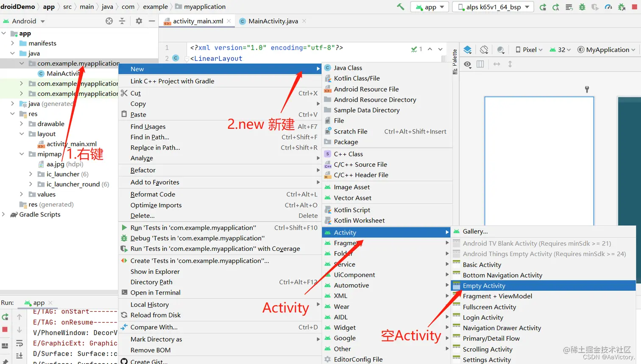Image resolution: width=641 pixels, height=364 pixels.
Task: Click the example breadcrumb segment
Action: tap(155, 7)
